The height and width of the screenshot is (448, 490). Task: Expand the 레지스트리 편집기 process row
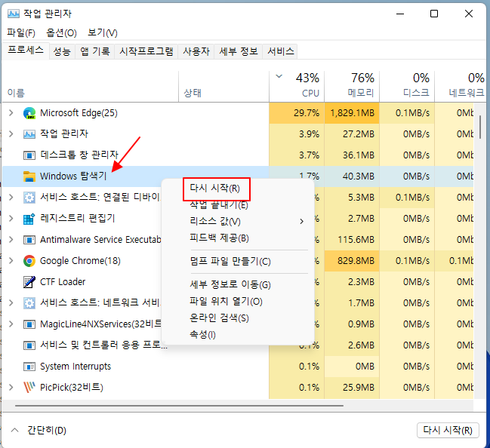tap(11, 218)
